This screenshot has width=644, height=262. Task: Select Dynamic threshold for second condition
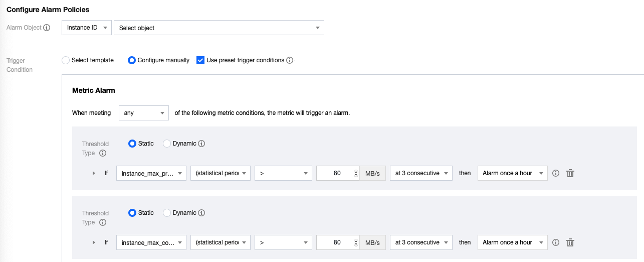[x=167, y=213]
